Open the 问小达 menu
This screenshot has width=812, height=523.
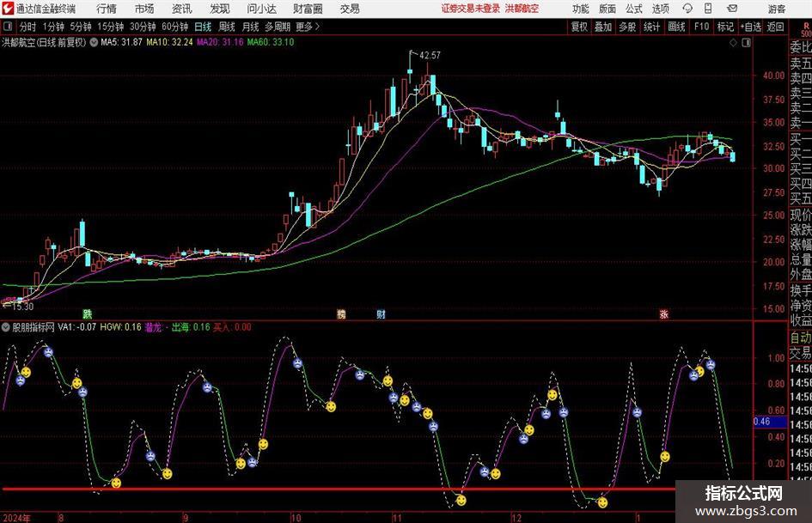click(261, 9)
